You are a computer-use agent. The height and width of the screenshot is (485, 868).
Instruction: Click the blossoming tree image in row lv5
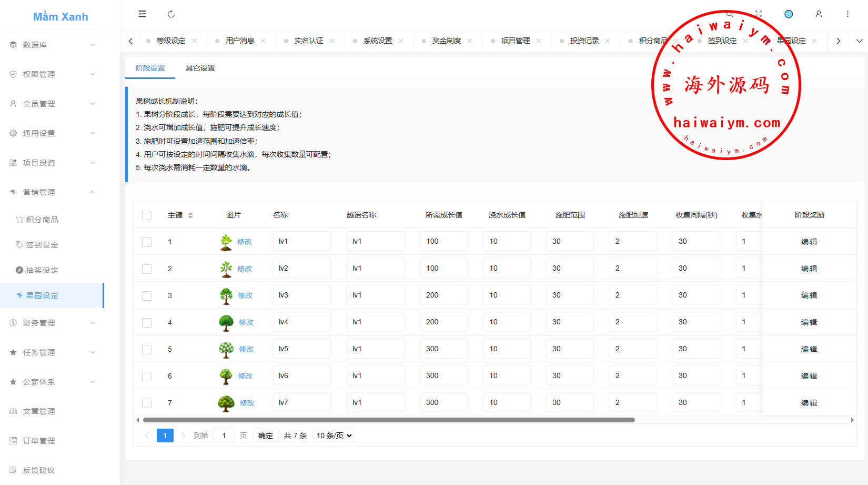click(226, 350)
